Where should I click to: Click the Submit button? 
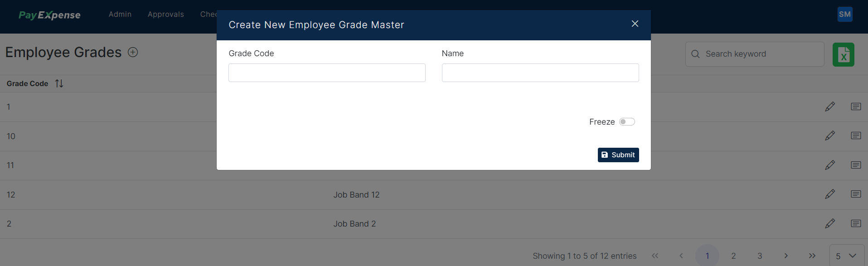pyautogui.click(x=618, y=155)
